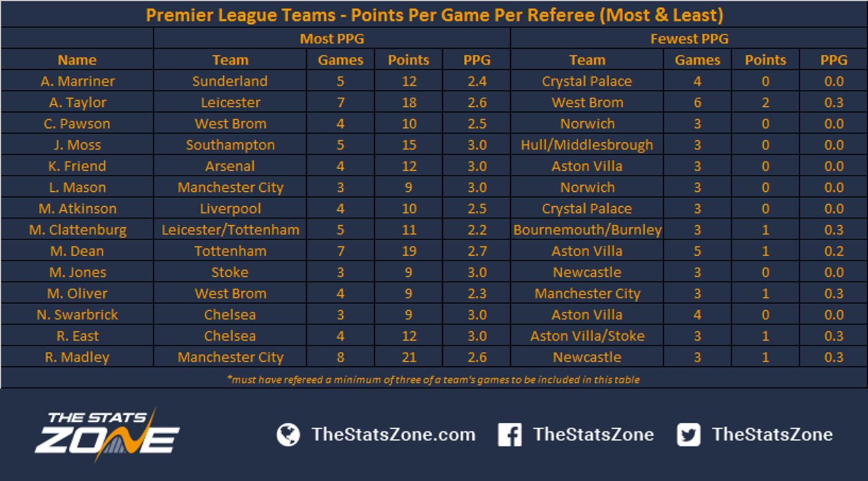This screenshot has height=481, width=868.
Task: Open the TheStatsZone.com website link
Action: [x=393, y=435]
